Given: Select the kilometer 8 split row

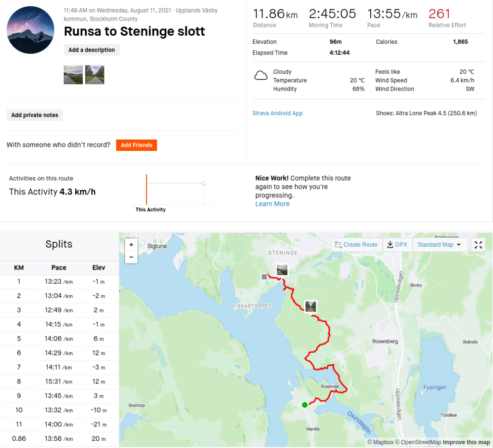Looking at the screenshot, I should point(59,382).
